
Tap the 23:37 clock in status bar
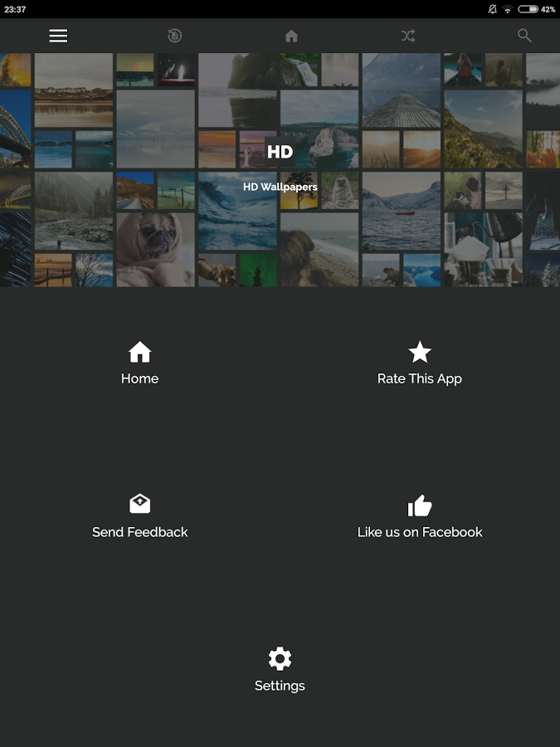tap(15, 9)
